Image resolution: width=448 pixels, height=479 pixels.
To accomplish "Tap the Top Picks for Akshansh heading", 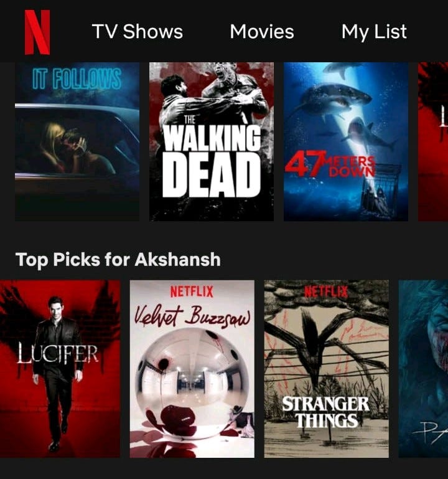I will pyautogui.click(x=118, y=260).
